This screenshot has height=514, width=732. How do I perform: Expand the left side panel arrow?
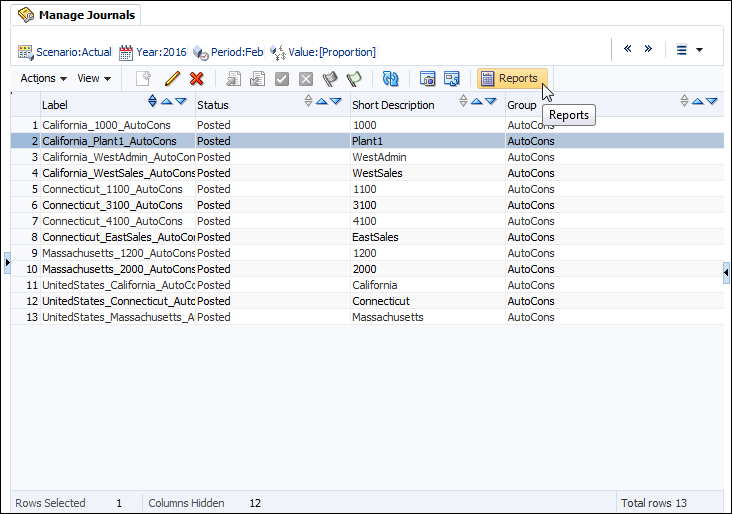(x=7, y=262)
